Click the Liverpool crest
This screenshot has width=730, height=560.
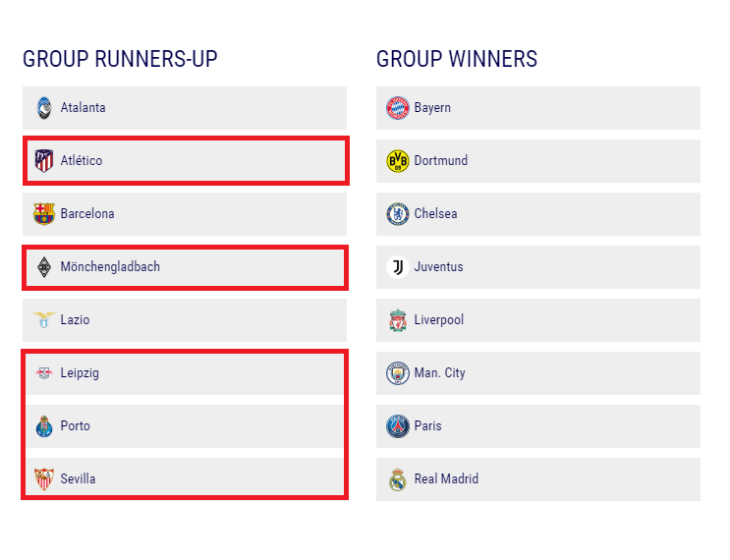398,320
